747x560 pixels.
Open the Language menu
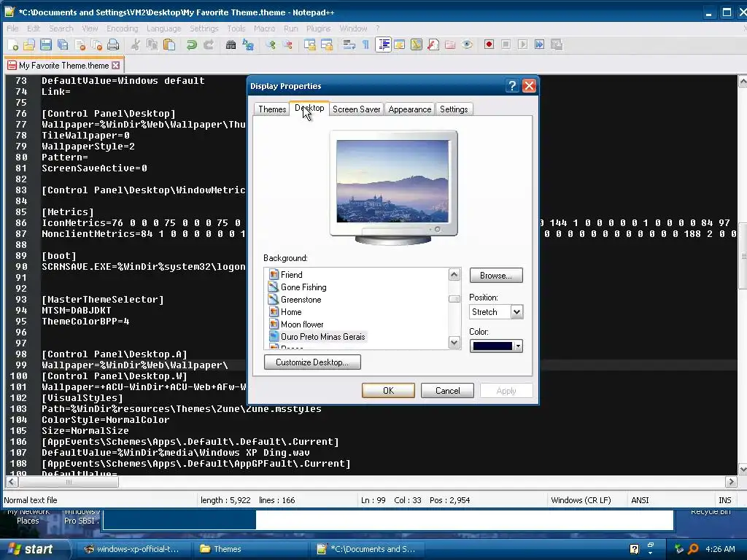(163, 28)
